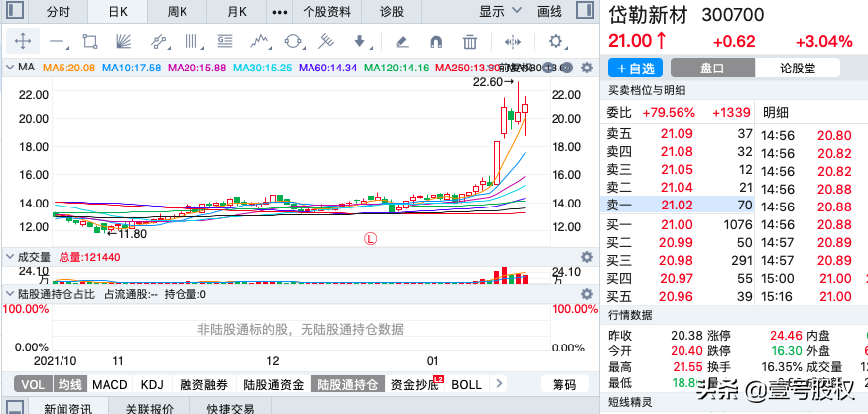Click the eraser tool icon
This screenshot has height=414, width=868.
pos(403,42)
